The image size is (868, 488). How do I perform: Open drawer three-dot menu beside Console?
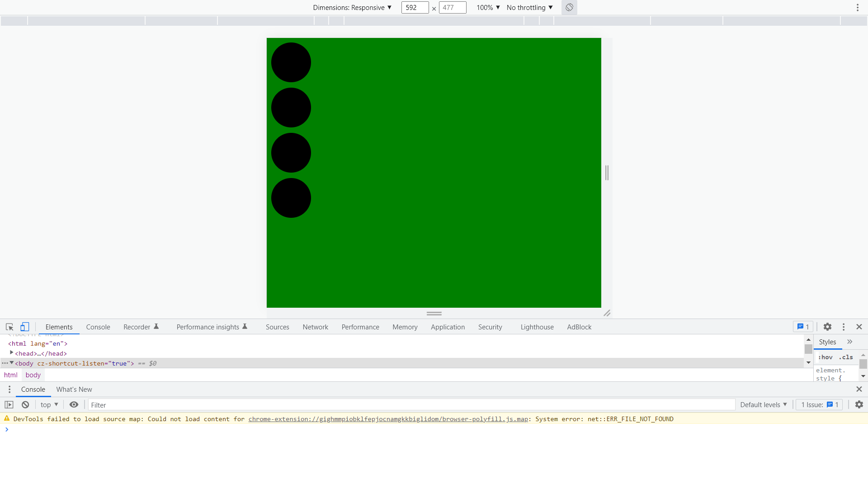pos(9,389)
